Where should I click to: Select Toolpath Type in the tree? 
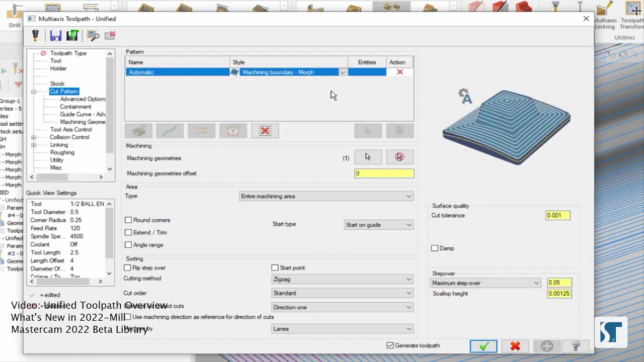tap(68, 53)
